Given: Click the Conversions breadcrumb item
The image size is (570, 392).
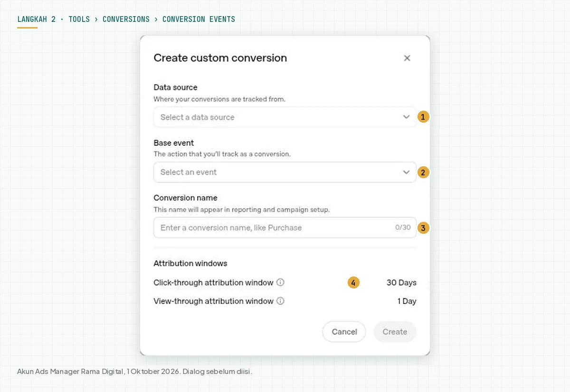Looking at the screenshot, I should [126, 19].
